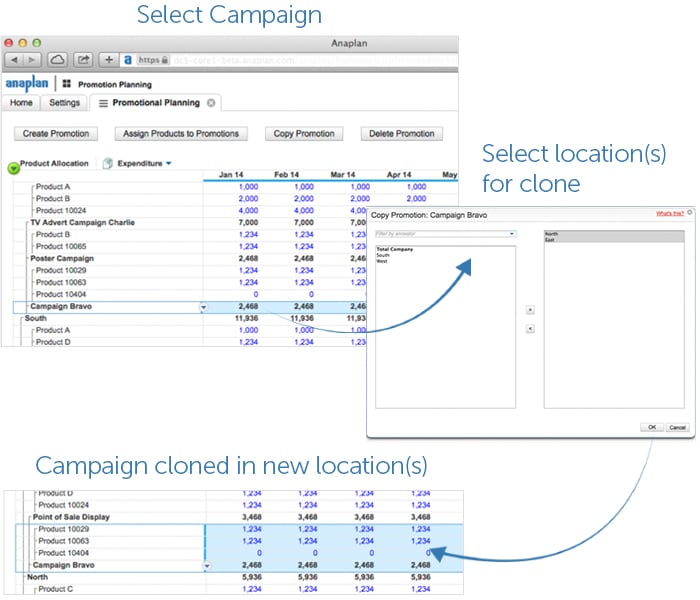Click Assign Products to Promotions button
This screenshot has width=700, height=600.
coord(181,133)
